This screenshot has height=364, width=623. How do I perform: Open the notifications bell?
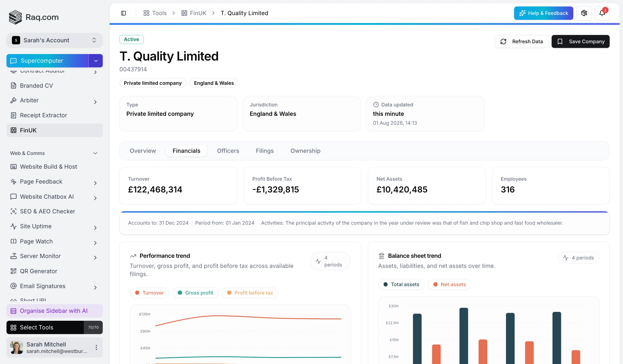pyautogui.click(x=602, y=13)
